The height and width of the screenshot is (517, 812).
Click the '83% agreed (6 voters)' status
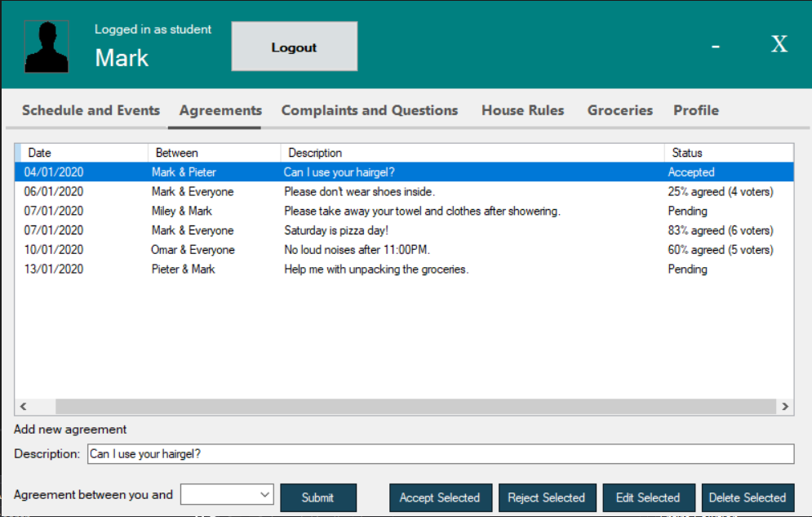[721, 230]
